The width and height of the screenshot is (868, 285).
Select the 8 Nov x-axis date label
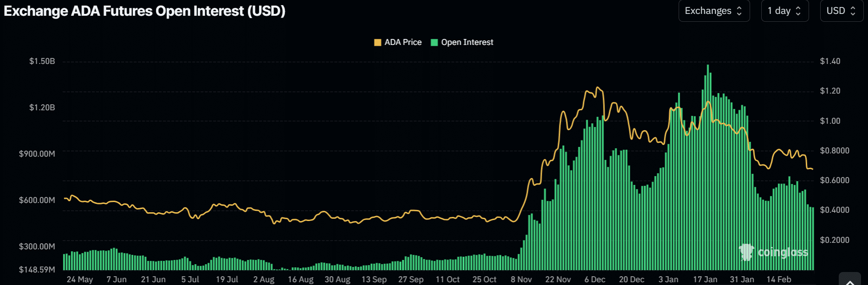click(x=521, y=279)
